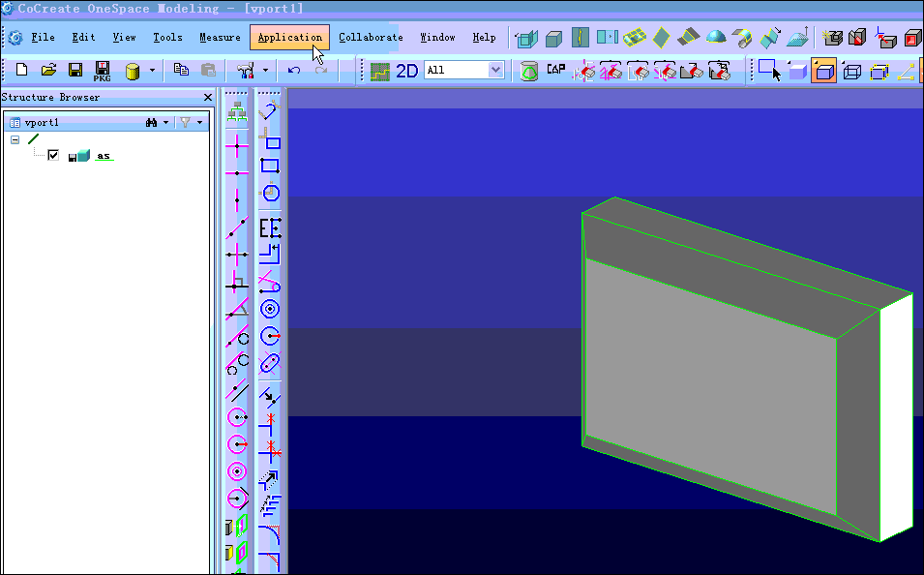Screen dimensions: 924x575
Task: Click the magenta concentric construction circle icon
Action: [237, 471]
